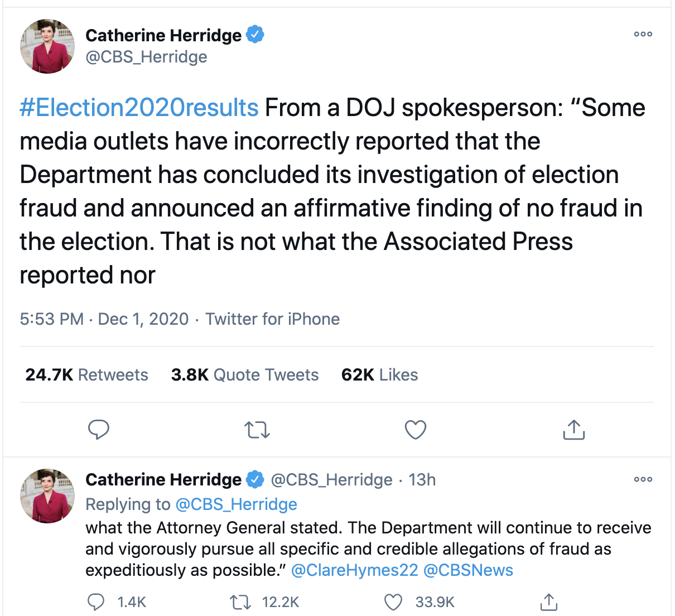Show the 62K Likes list
The width and height of the screenshot is (675, 616).
coord(379,375)
